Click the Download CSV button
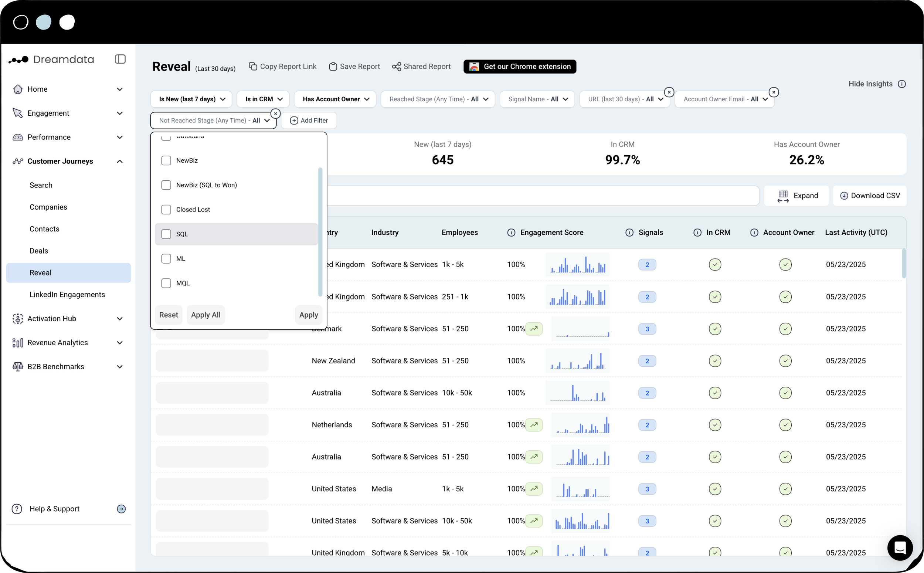The image size is (924, 573). point(869,196)
